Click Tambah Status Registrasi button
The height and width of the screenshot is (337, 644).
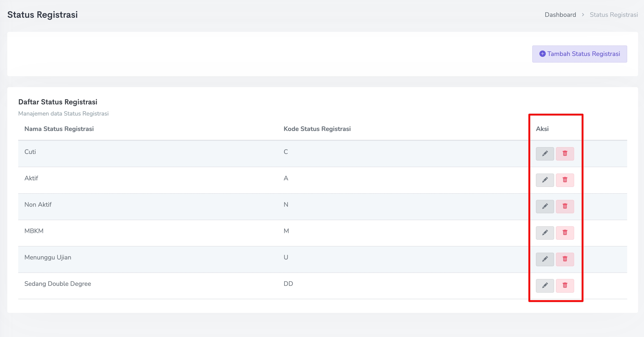pos(579,54)
